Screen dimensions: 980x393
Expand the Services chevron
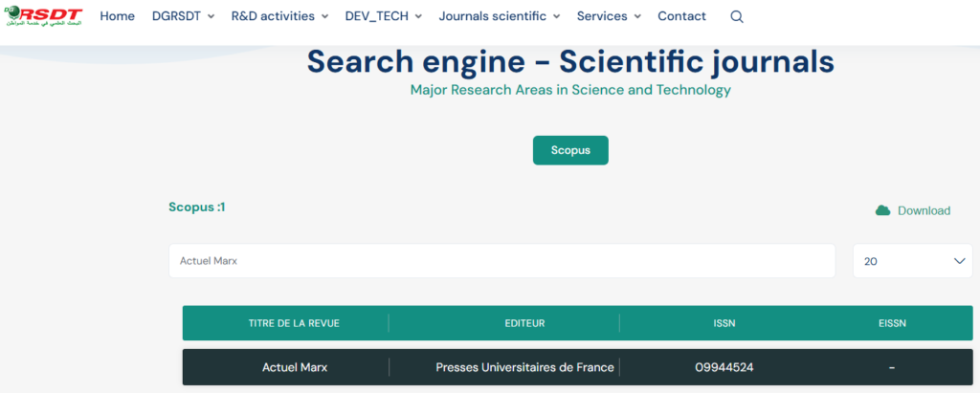pos(637,17)
